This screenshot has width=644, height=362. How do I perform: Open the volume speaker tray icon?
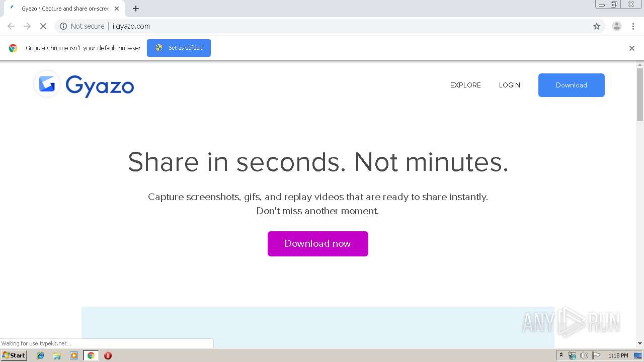[x=584, y=355]
